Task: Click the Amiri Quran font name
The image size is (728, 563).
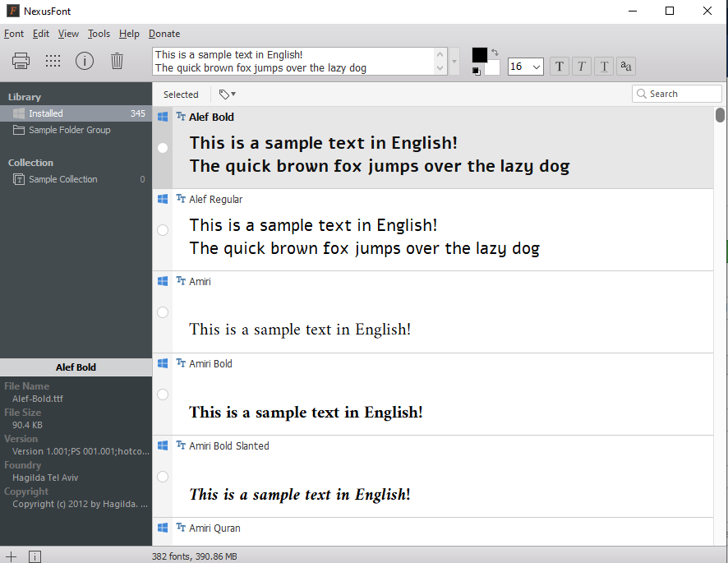Action: pyautogui.click(x=214, y=528)
